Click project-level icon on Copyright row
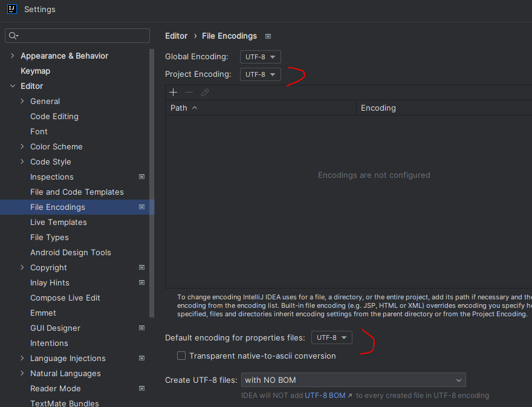 click(142, 267)
